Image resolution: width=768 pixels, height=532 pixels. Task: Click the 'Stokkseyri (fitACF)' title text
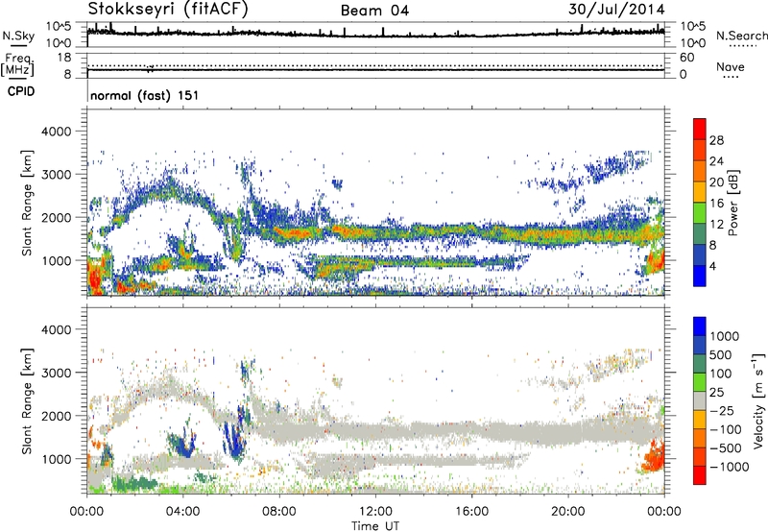(x=169, y=9)
